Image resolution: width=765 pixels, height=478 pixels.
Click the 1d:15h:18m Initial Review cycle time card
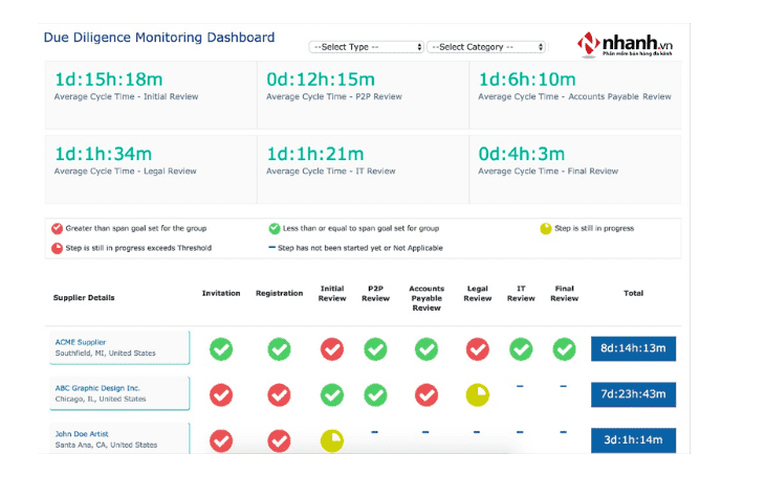[151, 95]
